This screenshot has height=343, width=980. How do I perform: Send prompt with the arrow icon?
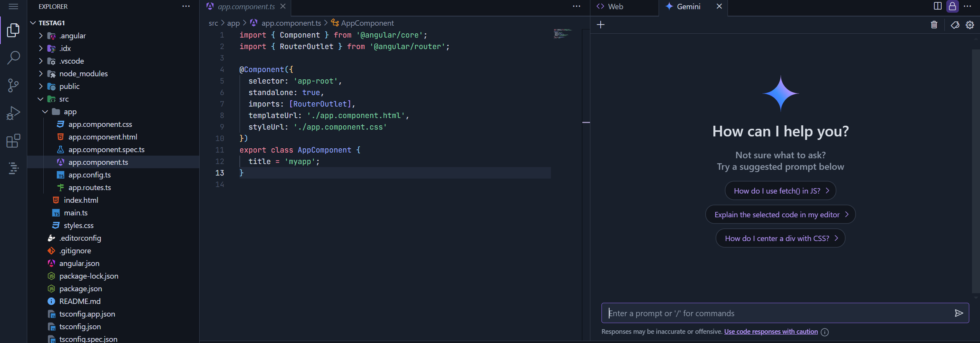959,313
